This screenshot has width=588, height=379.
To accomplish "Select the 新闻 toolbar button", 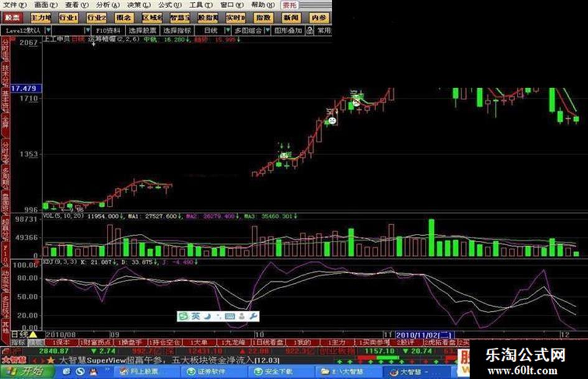I will click(x=291, y=17).
